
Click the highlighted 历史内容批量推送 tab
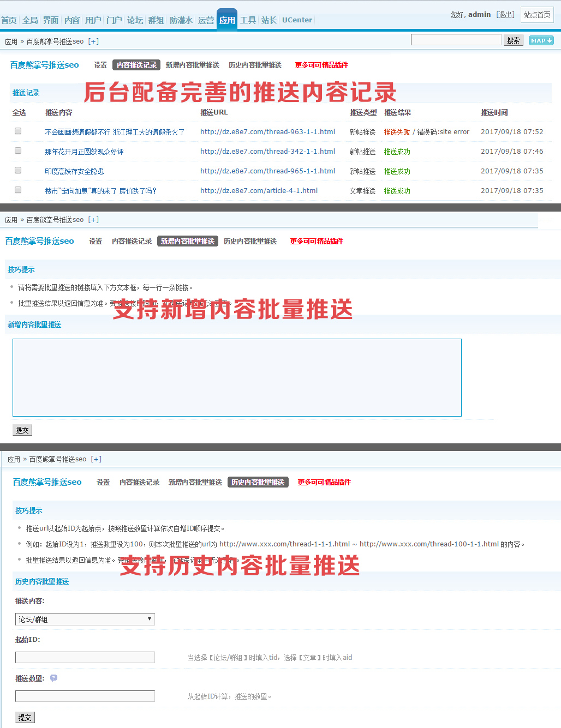(258, 482)
